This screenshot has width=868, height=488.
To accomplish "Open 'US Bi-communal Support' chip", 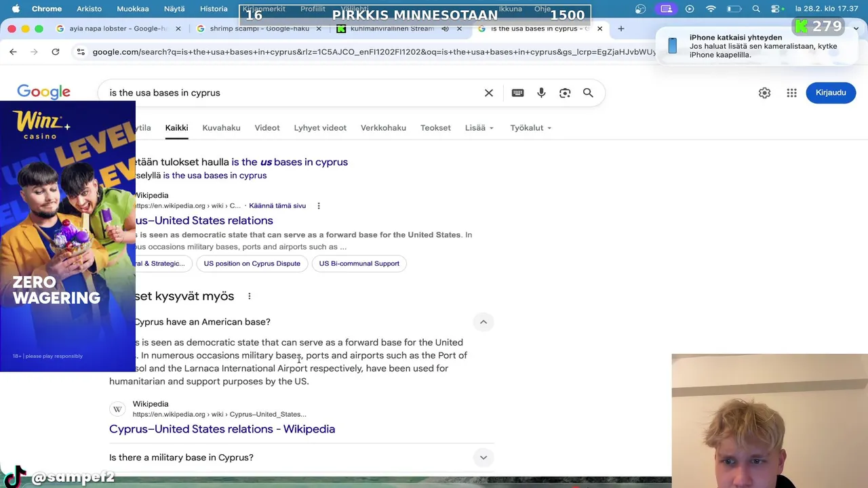I will point(359,264).
